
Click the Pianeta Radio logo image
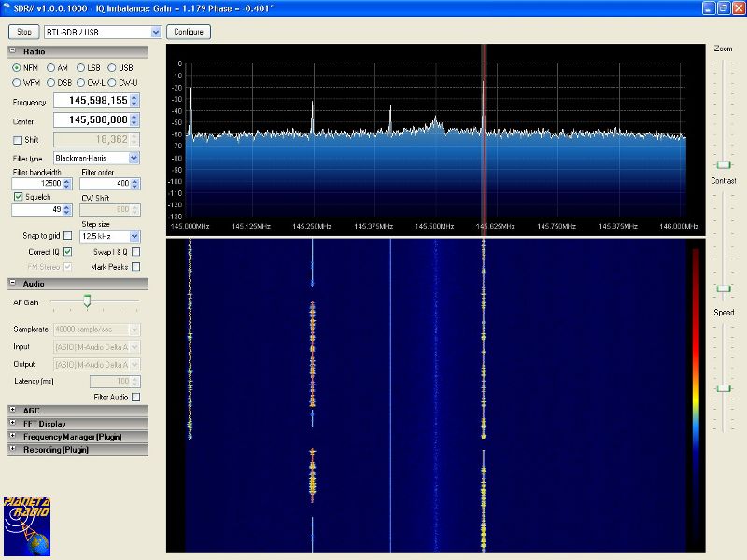tap(27, 525)
